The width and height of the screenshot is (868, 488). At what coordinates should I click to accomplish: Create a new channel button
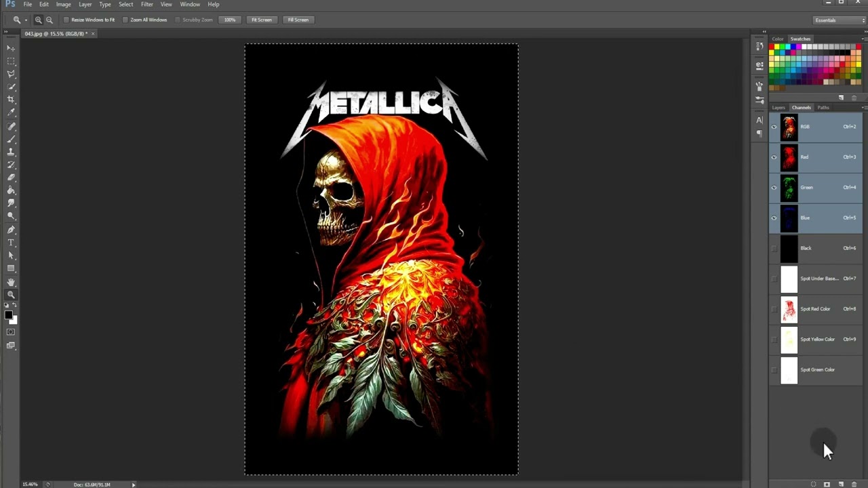pyautogui.click(x=841, y=485)
